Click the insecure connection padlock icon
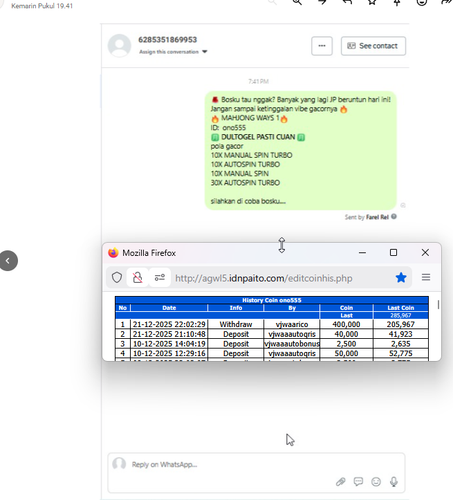This screenshot has height=500, width=453. tap(137, 277)
